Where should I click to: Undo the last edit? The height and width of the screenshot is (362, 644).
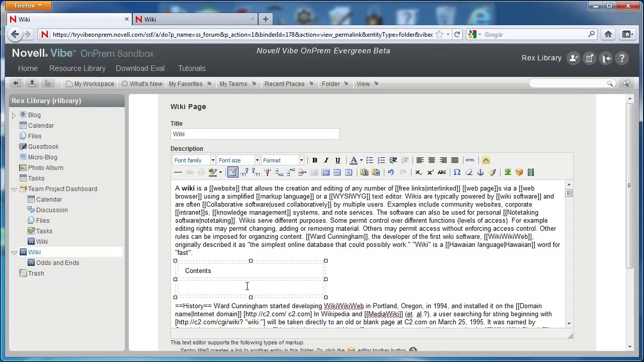[x=391, y=172]
